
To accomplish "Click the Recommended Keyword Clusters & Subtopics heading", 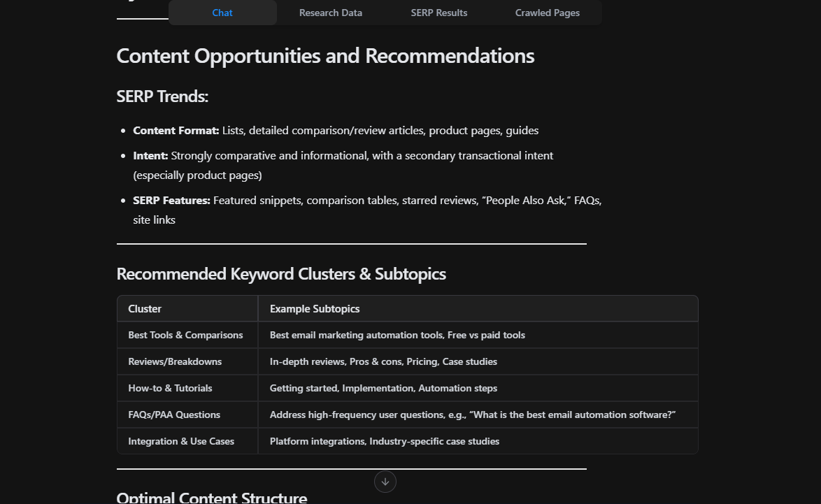I will [x=281, y=273].
